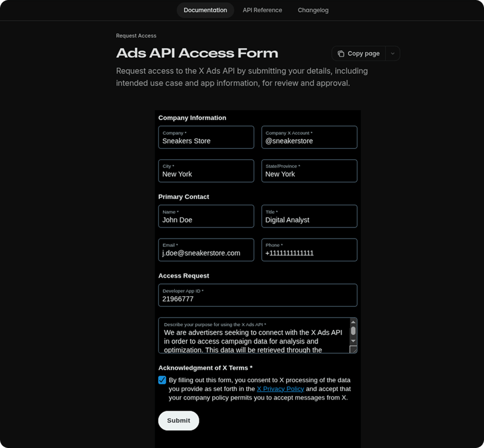Click the Primary Contact section heading
Viewport: 484px width, 448px height.
tap(184, 197)
